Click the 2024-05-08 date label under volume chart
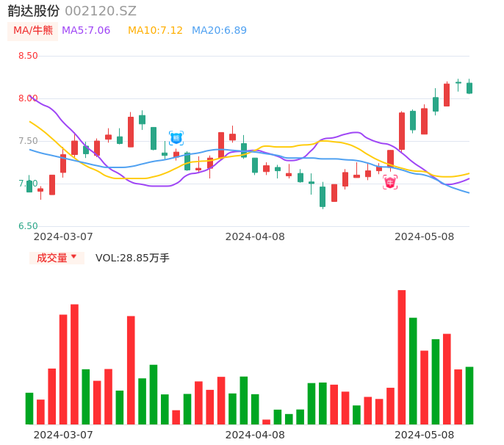This screenshot has height=445, width=504. [x=425, y=435]
